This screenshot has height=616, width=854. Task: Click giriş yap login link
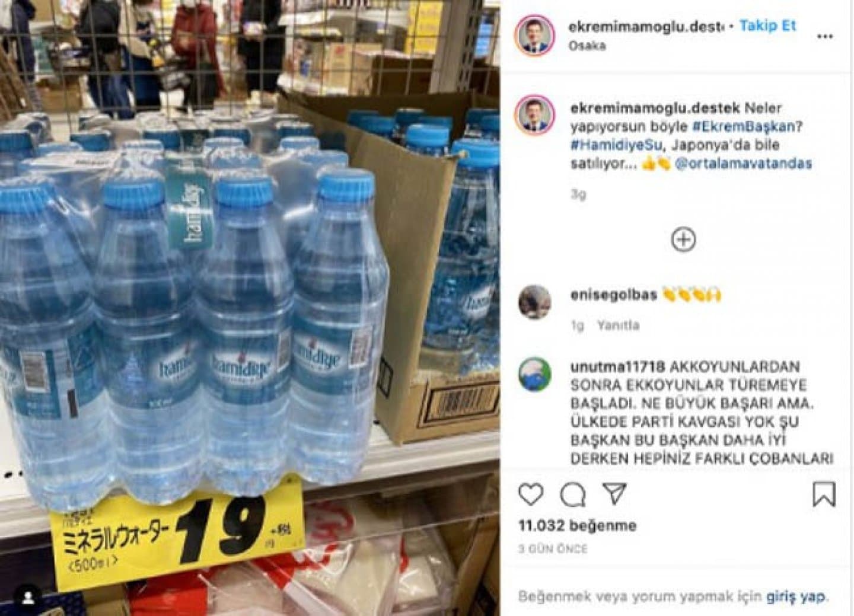click(795, 596)
